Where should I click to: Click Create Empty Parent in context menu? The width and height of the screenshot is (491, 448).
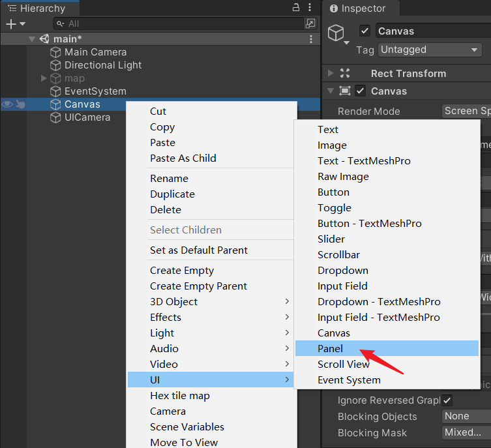tap(211, 286)
